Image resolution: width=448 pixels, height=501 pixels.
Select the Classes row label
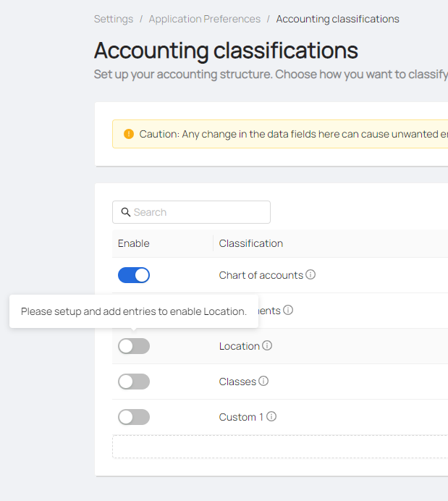237,382
